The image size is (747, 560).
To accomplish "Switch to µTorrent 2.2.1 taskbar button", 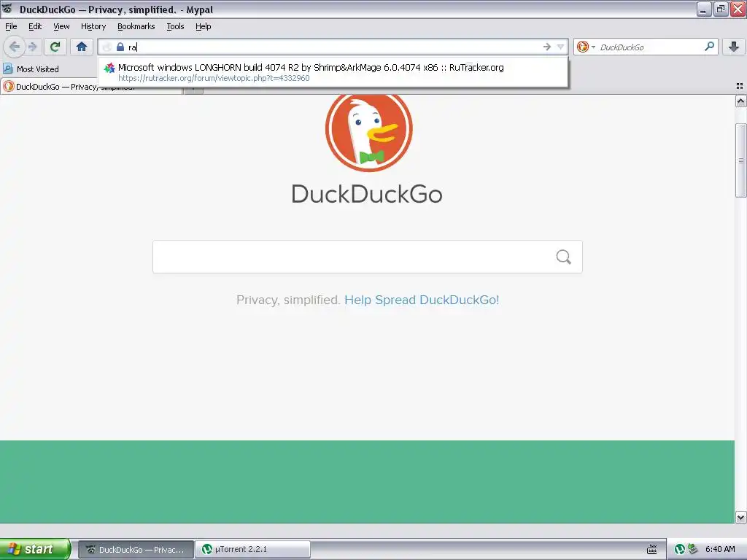I will 253,550.
